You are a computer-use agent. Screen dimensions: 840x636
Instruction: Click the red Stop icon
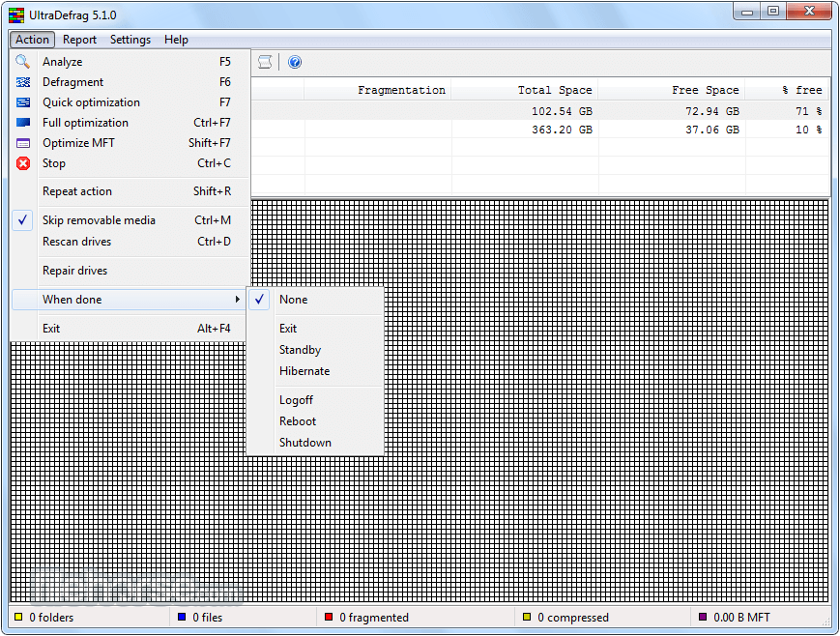tap(23, 163)
